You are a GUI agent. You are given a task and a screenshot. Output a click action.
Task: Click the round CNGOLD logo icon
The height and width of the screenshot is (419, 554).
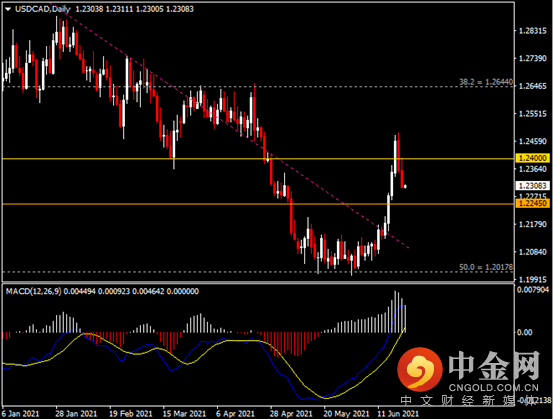pos(420,369)
